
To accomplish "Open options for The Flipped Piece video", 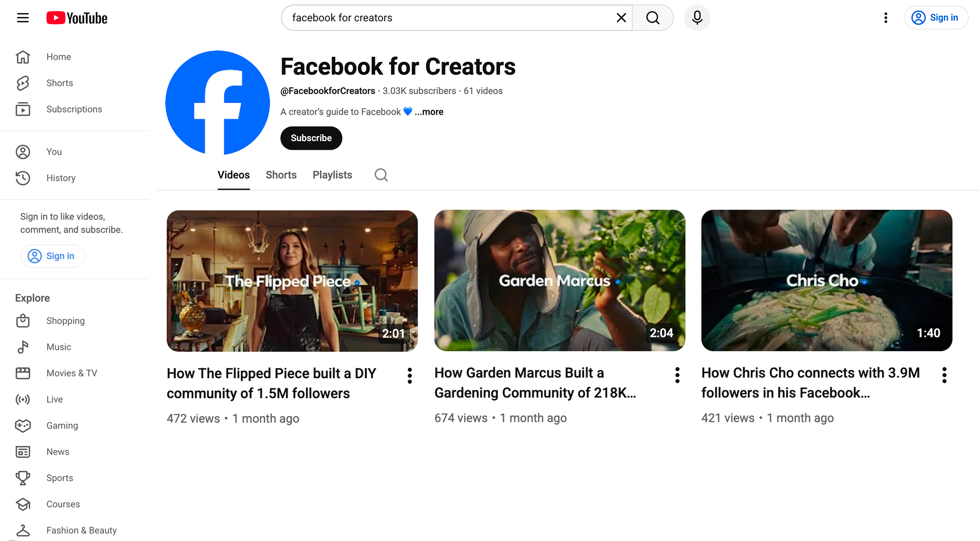I will click(409, 376).
